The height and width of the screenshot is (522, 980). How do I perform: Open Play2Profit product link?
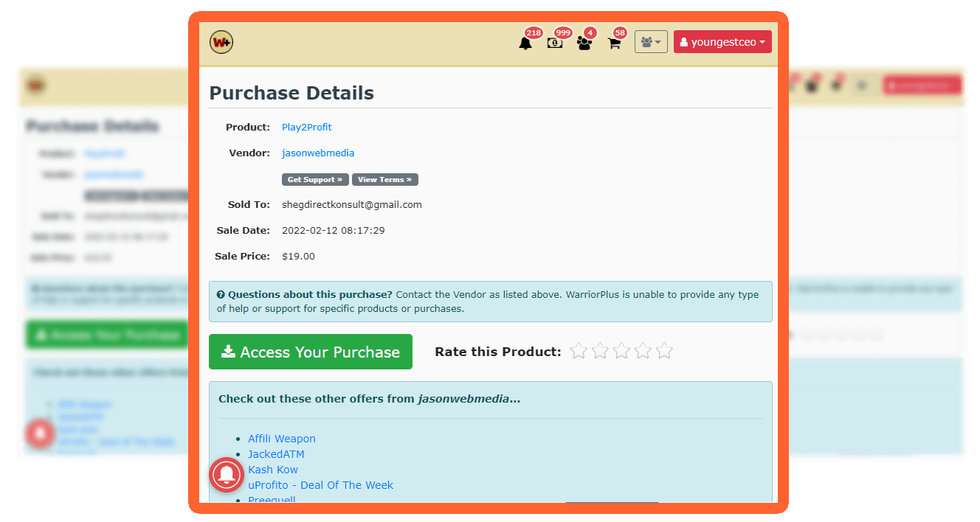click(307, 128)
